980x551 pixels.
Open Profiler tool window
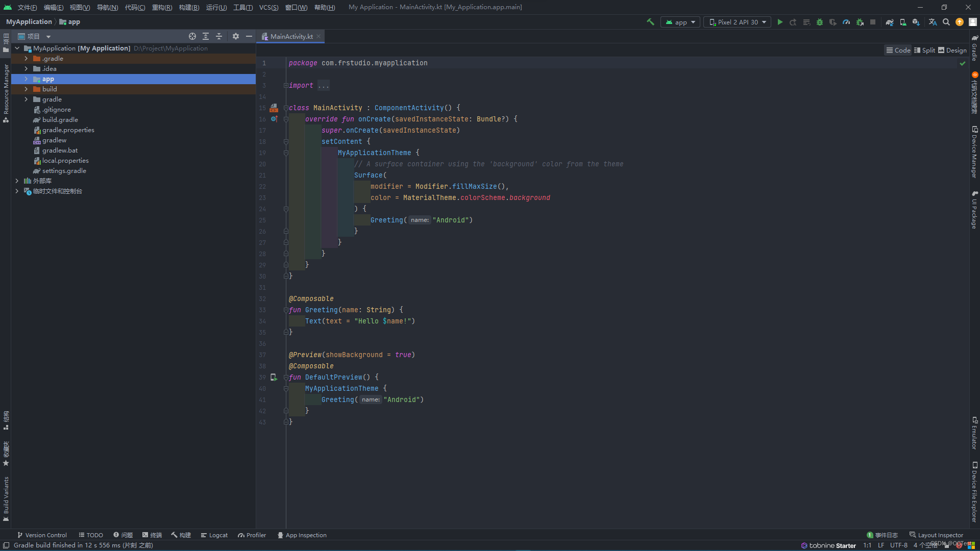coord(252,535)
